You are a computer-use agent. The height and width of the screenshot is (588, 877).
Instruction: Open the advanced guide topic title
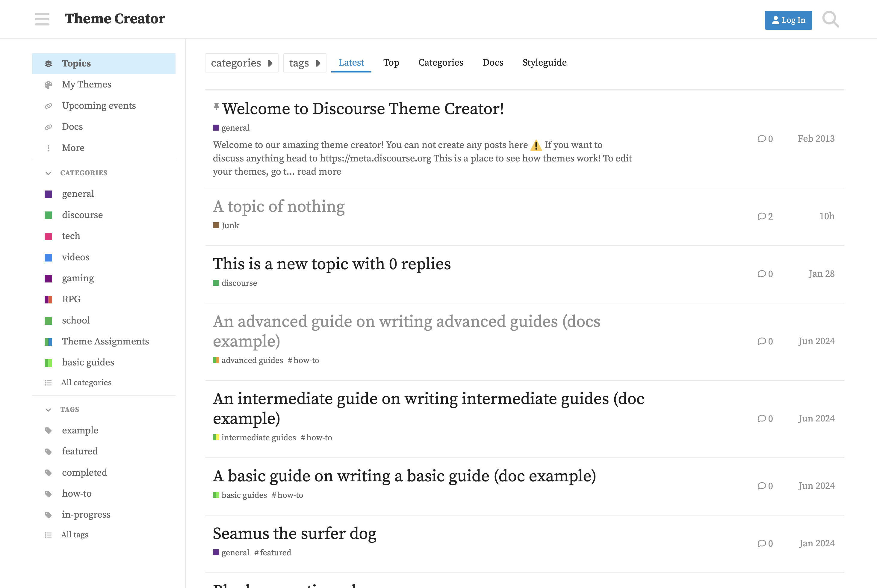tap(407, 332)
